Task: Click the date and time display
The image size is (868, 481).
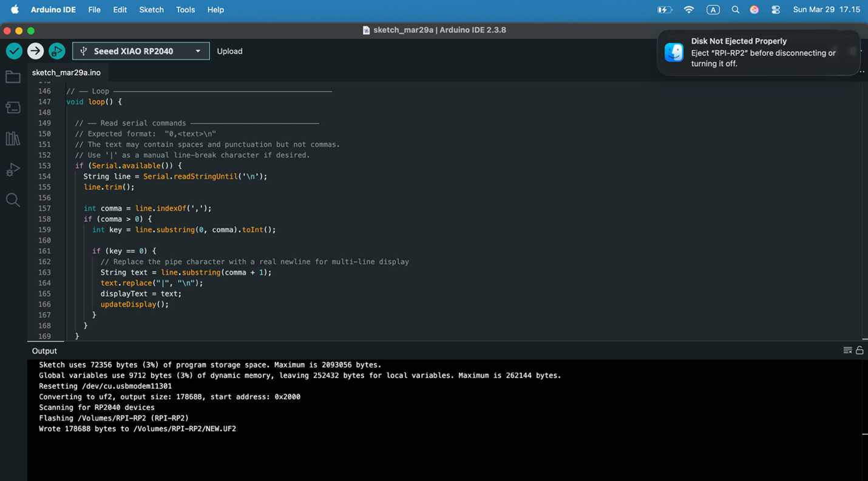Action: coord(826,10)
